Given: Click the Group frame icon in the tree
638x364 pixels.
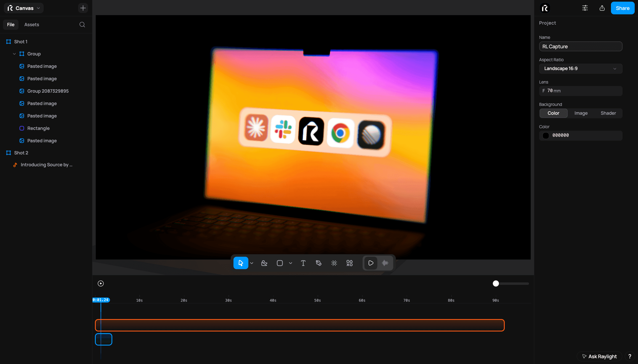Looking at the screenshot, I should click(x=22, y=54).
